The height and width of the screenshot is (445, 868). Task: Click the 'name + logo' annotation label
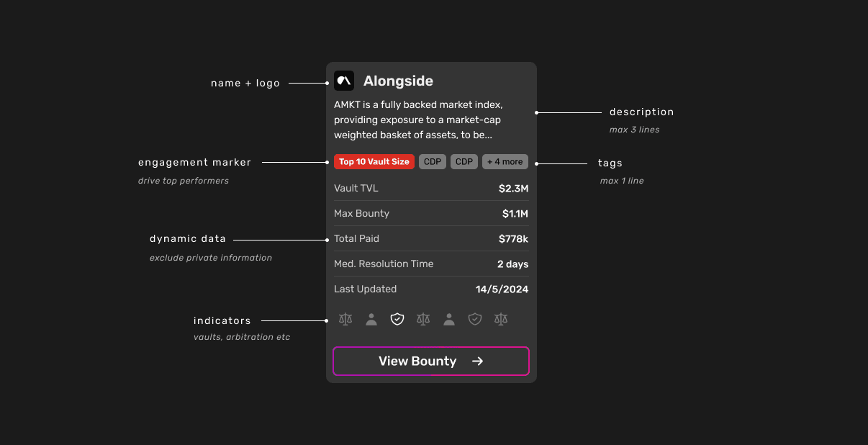pyautogui.click(x=245, y=84)
